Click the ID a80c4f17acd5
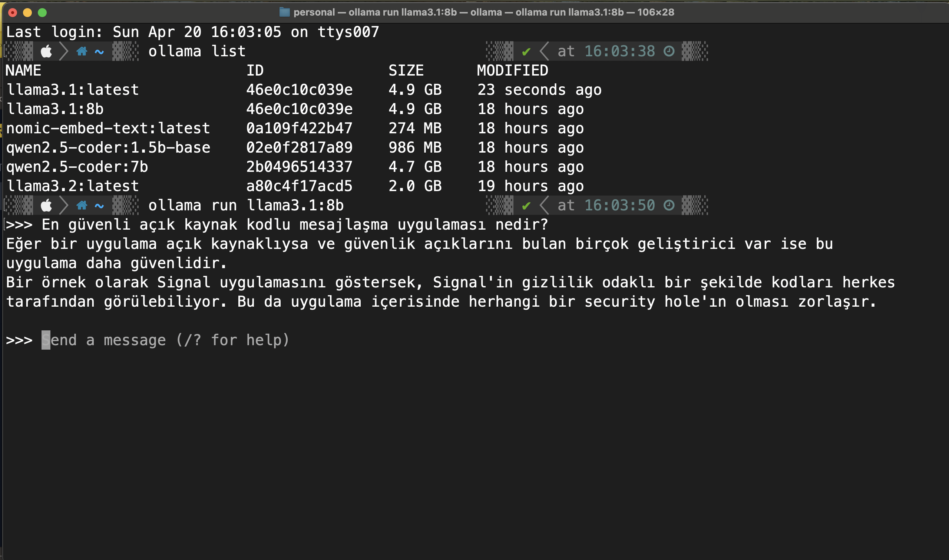Screen dimensions: 949x560 tap(299, 186)
